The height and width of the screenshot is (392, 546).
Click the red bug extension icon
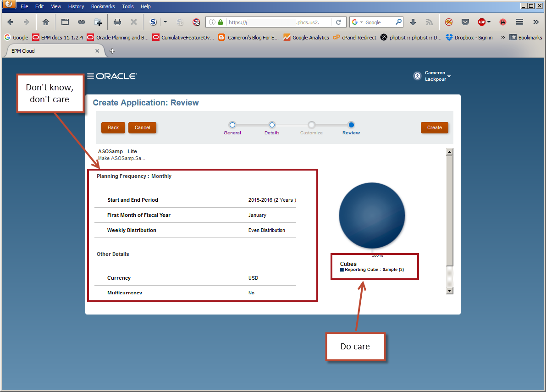point(503,22)
